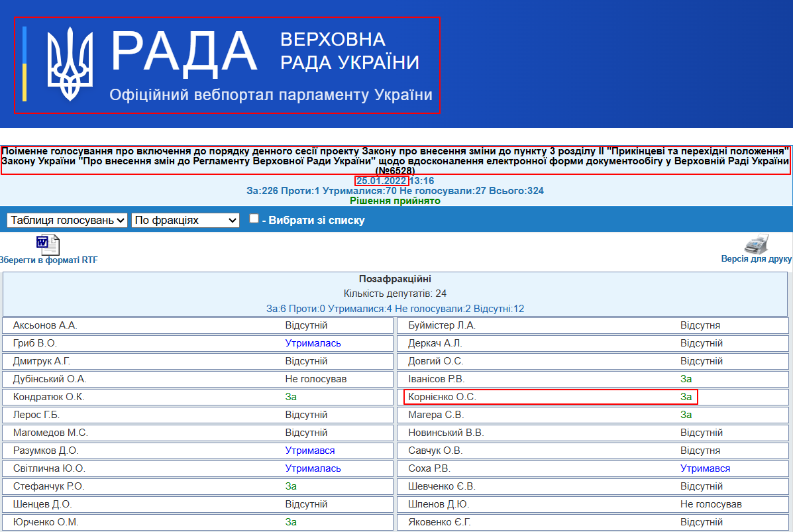
Task: Select deputy 'Шевченко Є.В.'
Action: [441, 486]
